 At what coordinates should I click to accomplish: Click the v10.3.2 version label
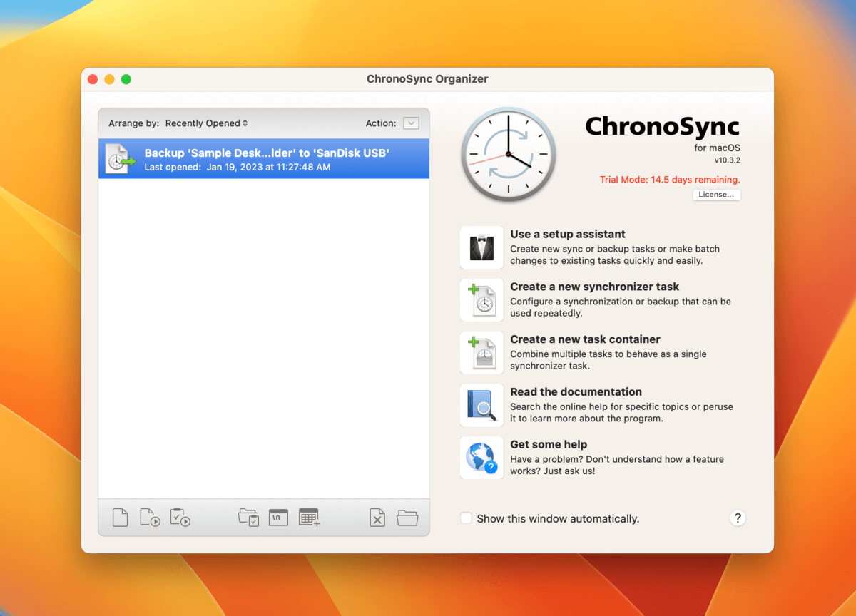pos(726,160)
